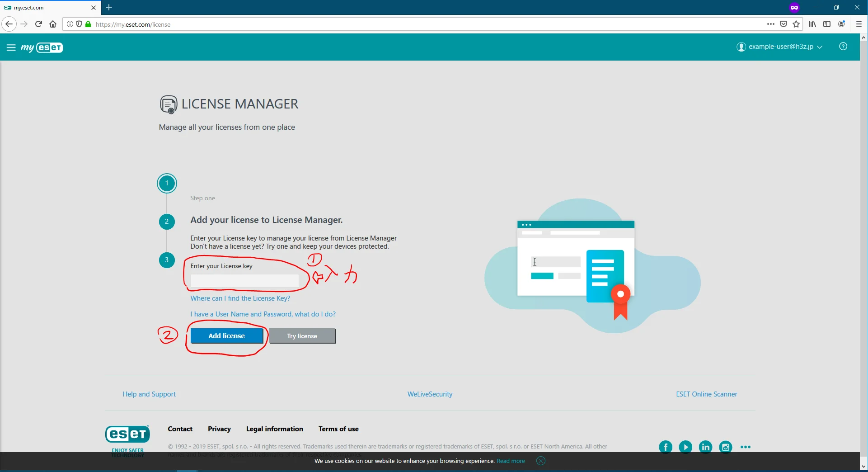This screenshot has height=472, width=868.
Task: Open the hamburger menu beside my ESET logo
Action: pyautogui.click(x=11, y=47)
